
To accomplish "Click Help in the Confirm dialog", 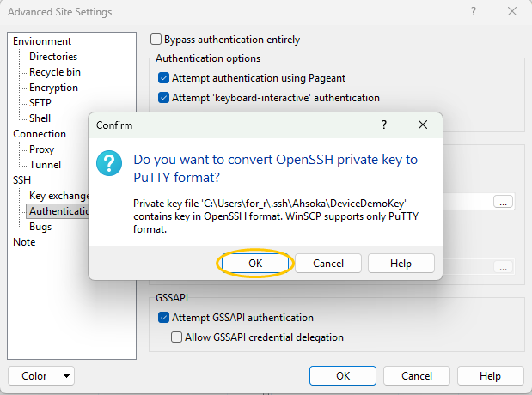I will [401, 264].
